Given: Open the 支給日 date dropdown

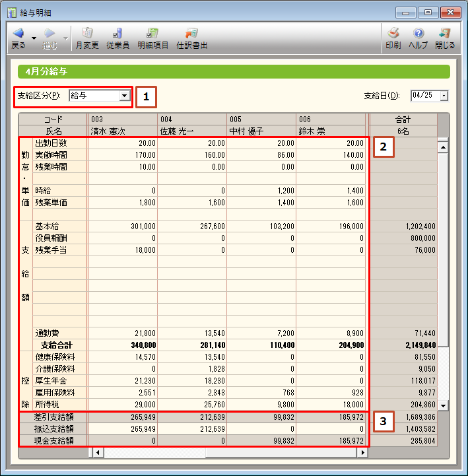Looking at the screenshot, I should click(x=443, y=96).
